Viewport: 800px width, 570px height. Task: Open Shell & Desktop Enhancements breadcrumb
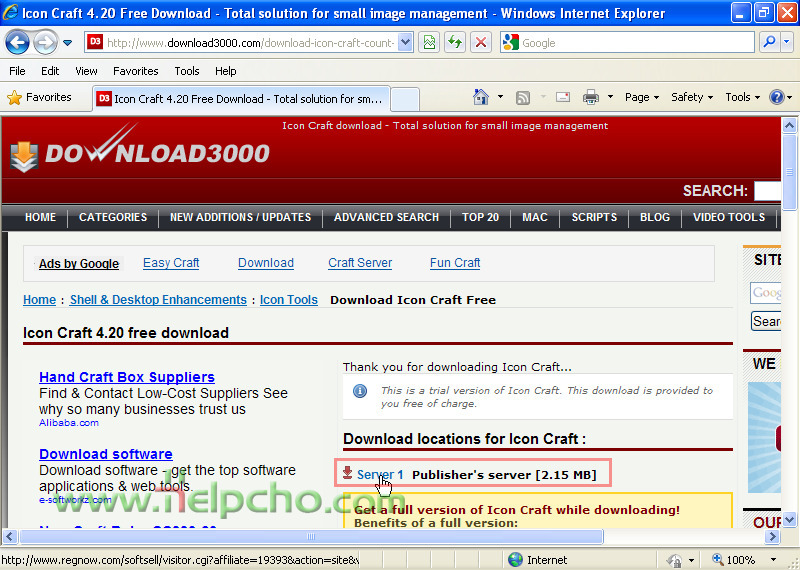158,300
